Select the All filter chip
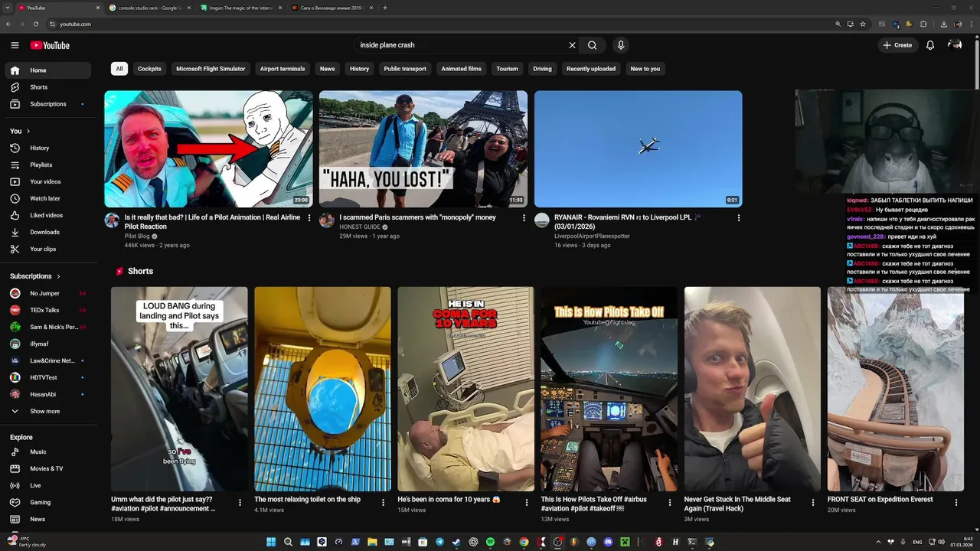This screenshot has height=551, width=980. pyautogui.click(x=119, y=69)
